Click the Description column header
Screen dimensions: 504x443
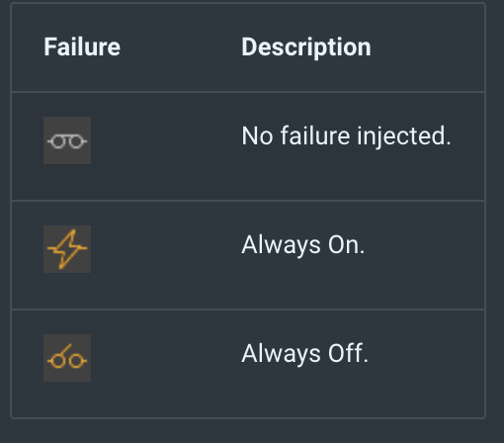pyautogui.click(x=306, y=47)
